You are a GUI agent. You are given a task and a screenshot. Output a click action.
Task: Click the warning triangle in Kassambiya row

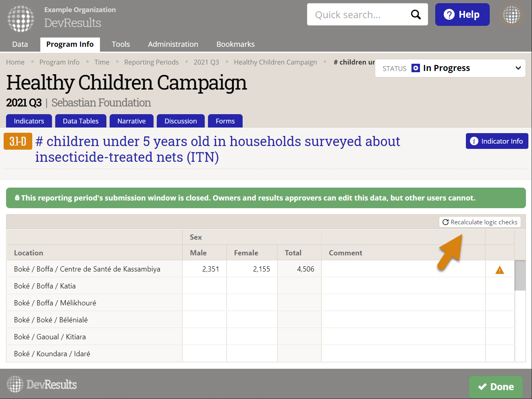(x=500, y=270)
